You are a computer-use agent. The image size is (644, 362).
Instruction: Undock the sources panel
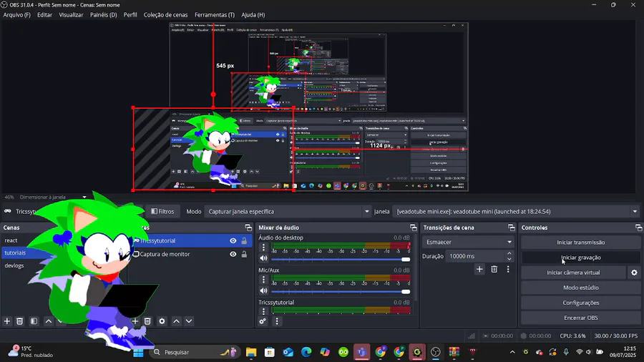pos(248,228)
